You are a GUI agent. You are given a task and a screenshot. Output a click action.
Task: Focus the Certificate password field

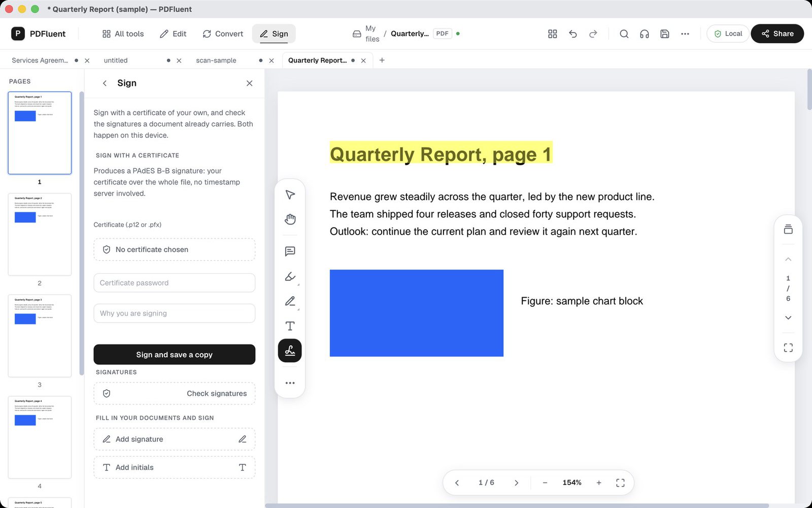(174, 283)
